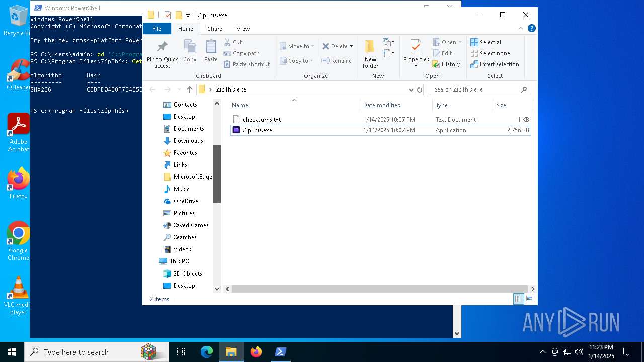Click Select none in ribbon
Screen dimensions: 644x362
point(490,53)
